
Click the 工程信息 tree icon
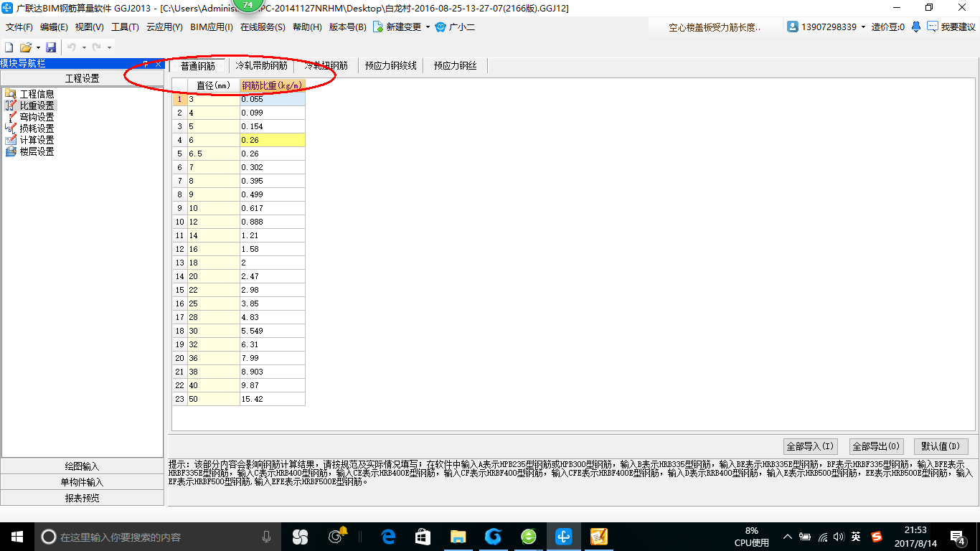pyautogui.click(x=10, y=94)
